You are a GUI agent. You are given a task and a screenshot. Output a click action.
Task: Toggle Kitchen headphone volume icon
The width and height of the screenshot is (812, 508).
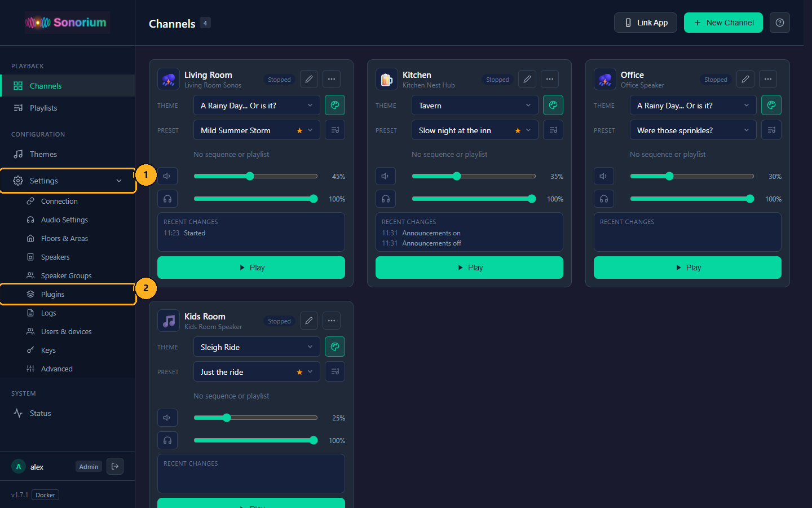click(x=386, y=199)
